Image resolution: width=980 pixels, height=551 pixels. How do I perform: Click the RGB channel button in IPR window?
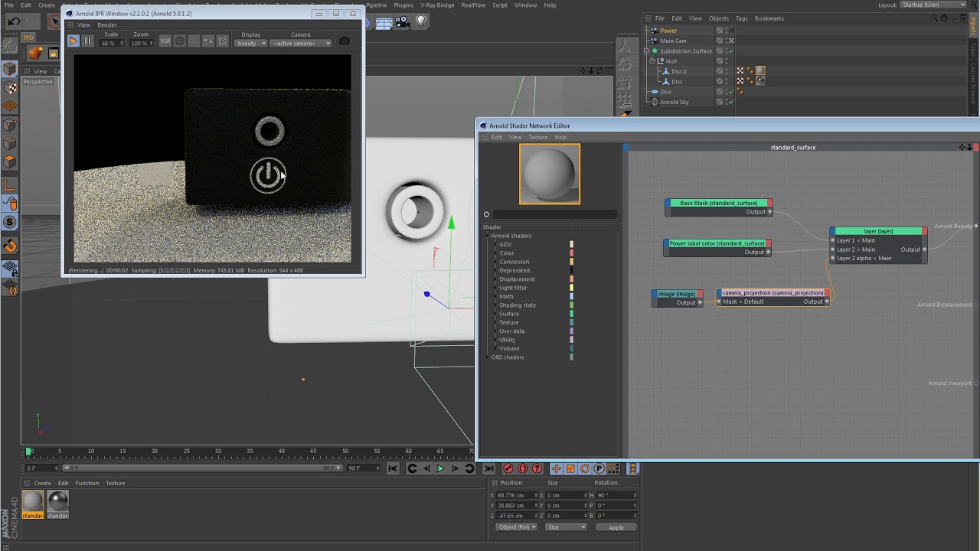[165, 41]
